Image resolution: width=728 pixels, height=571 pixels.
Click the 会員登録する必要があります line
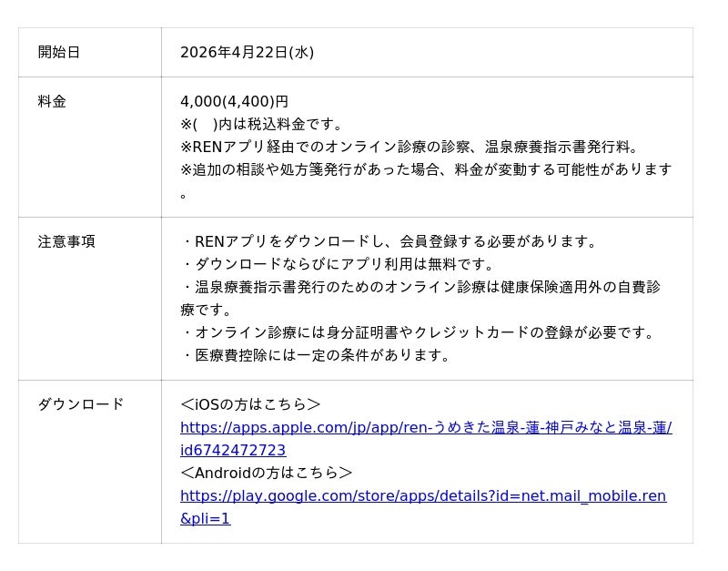tap(389, 241)
